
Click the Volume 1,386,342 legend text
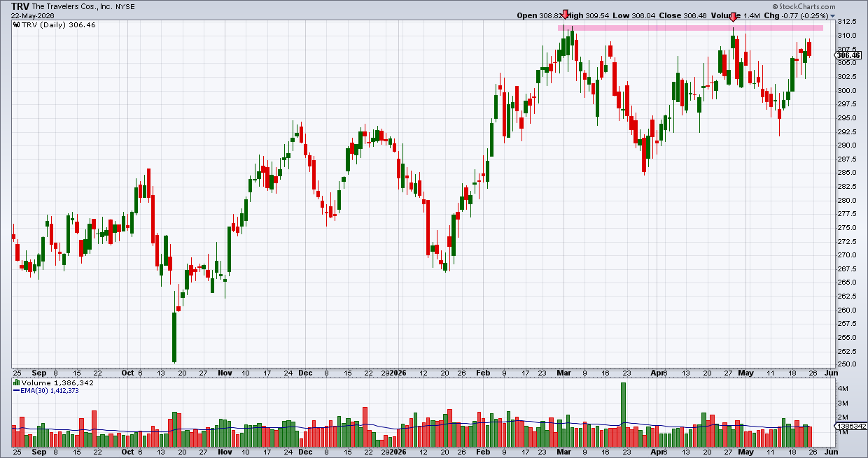pyautogui.click(x=56, y=383)
